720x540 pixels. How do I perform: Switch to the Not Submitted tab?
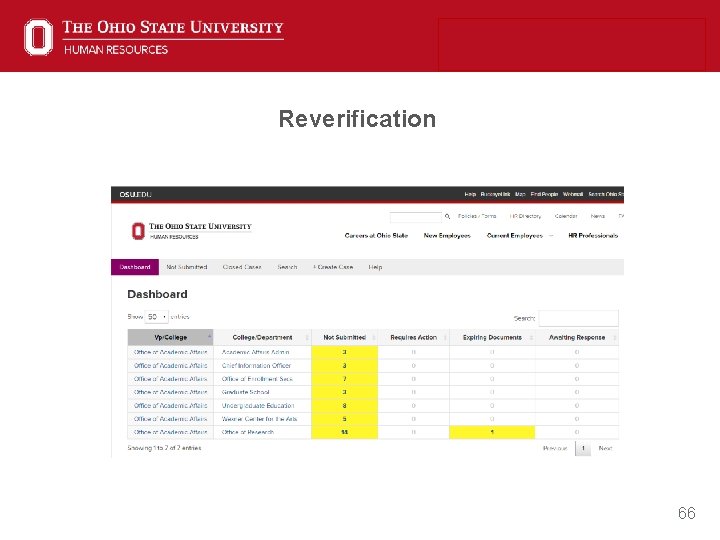187,267
